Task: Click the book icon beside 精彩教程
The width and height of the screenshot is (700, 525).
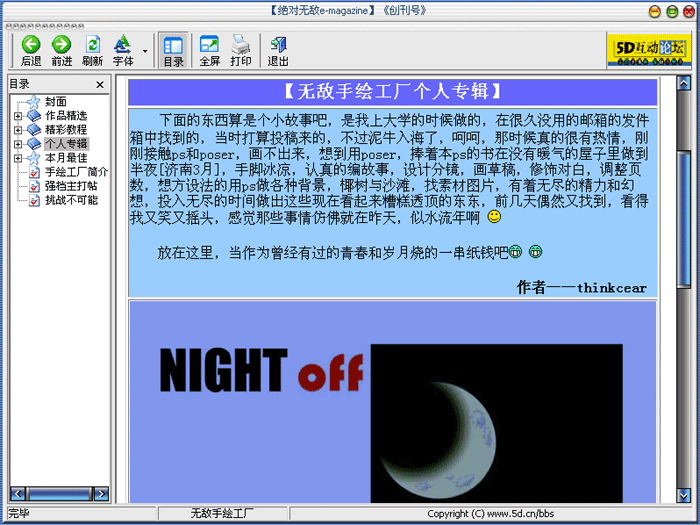Action: 33,130
